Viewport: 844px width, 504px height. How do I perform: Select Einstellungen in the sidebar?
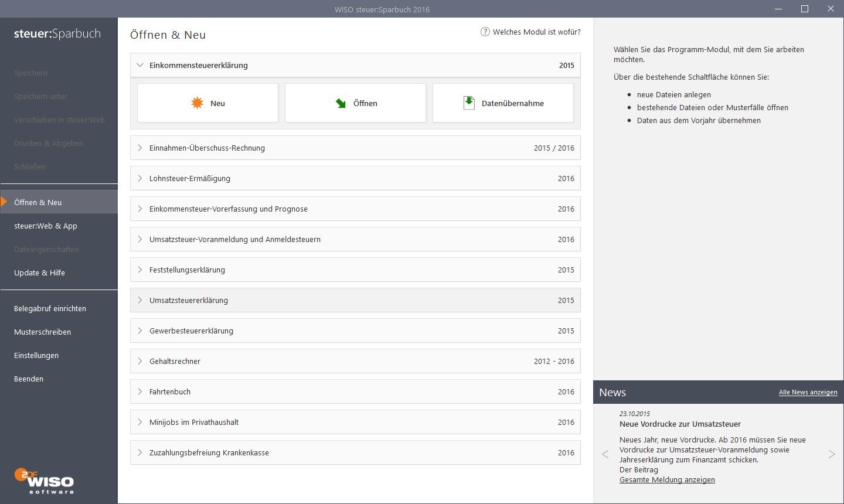click(36, 355)
